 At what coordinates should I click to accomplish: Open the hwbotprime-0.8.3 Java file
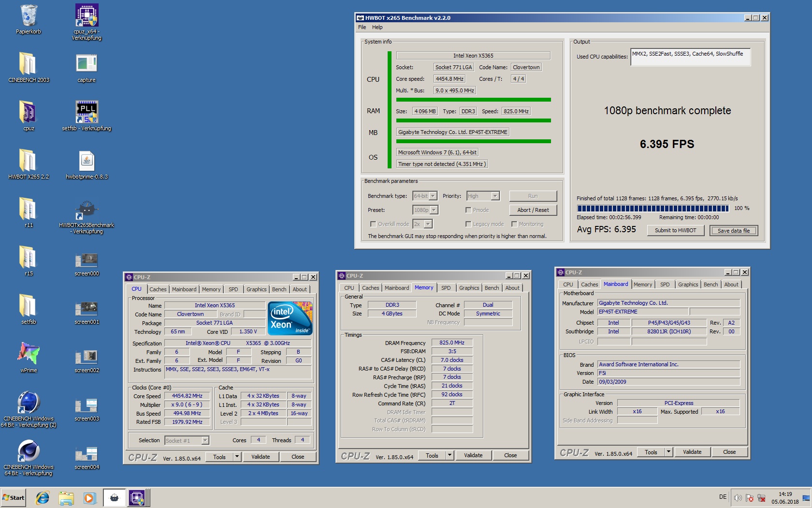coord(87,164)
